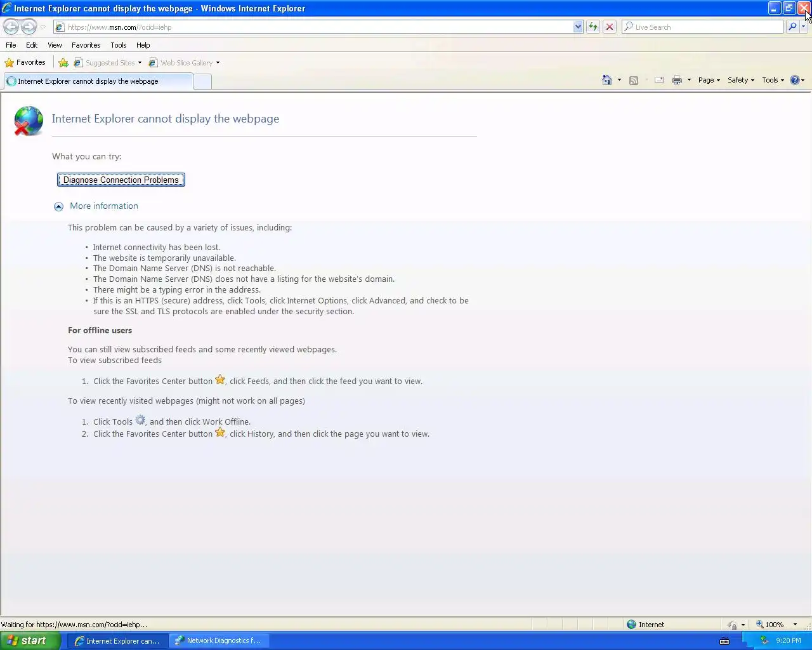
Task: Click the Tools gear icon in Work Offline step
Action: click(x=140, y=420)
